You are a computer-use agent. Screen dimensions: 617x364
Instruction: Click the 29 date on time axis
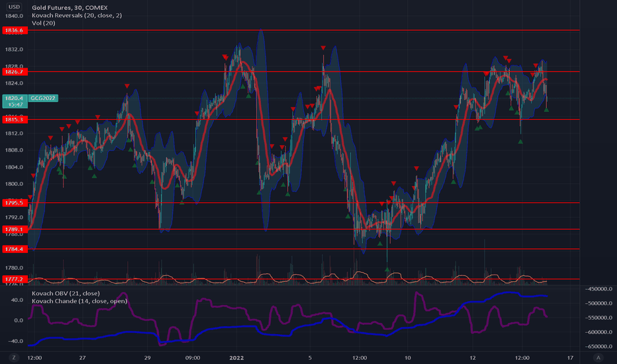pyautogui.click(x=147, y=357)
